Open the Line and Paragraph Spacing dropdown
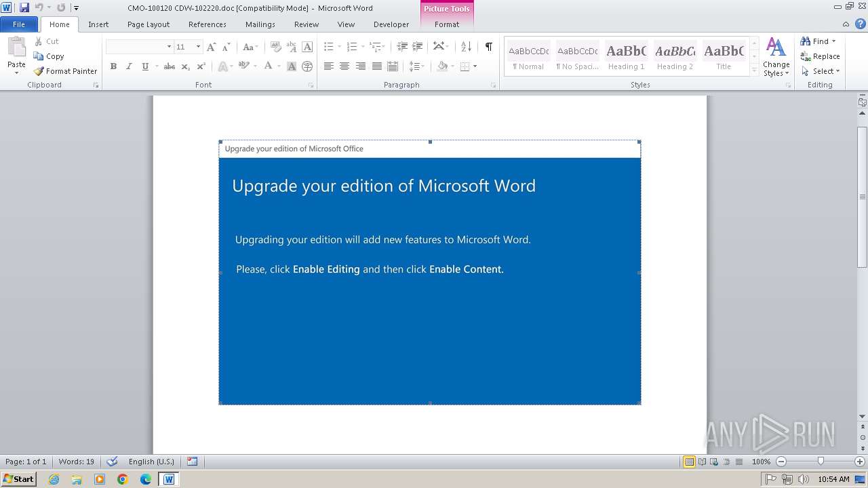The height and width of the screenshot is (488, 868). point(416,66)
